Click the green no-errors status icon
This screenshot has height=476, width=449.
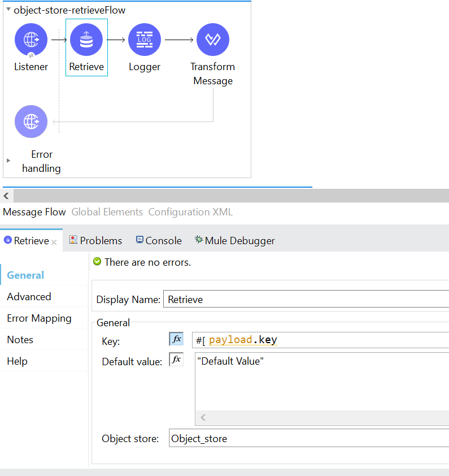coord(97,262)
